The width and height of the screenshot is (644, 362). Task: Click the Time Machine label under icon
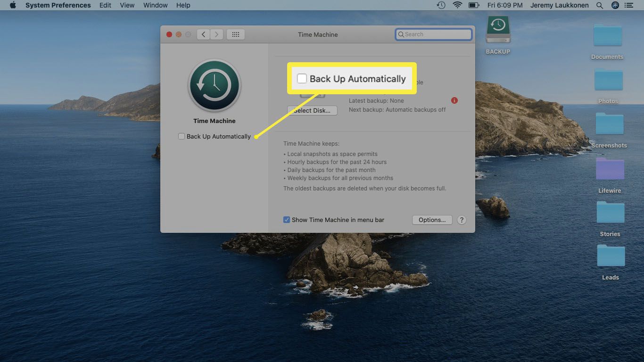tap(215, 121)
